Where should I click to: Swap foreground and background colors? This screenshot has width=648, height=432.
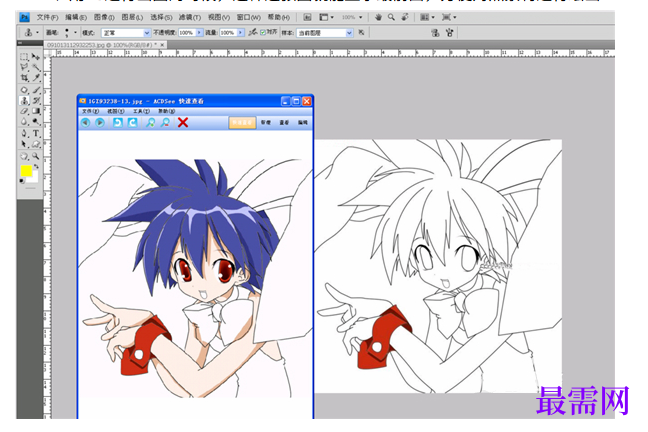36,166
